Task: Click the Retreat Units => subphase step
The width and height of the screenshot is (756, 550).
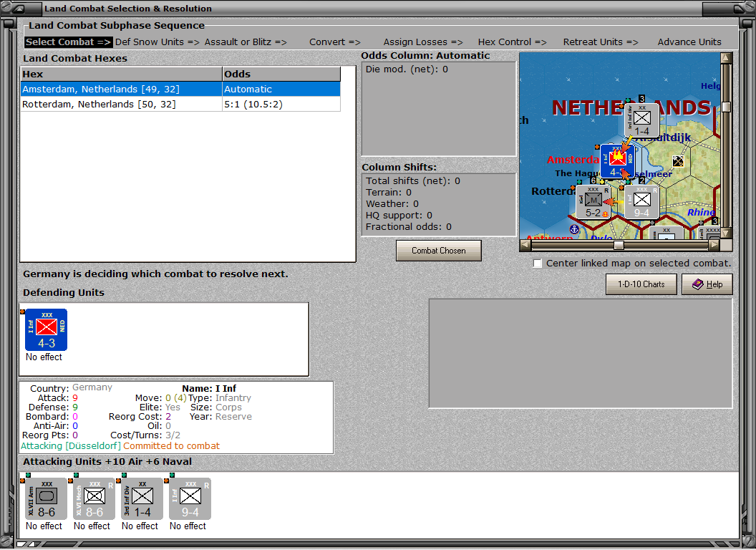Action: (601, 42)
